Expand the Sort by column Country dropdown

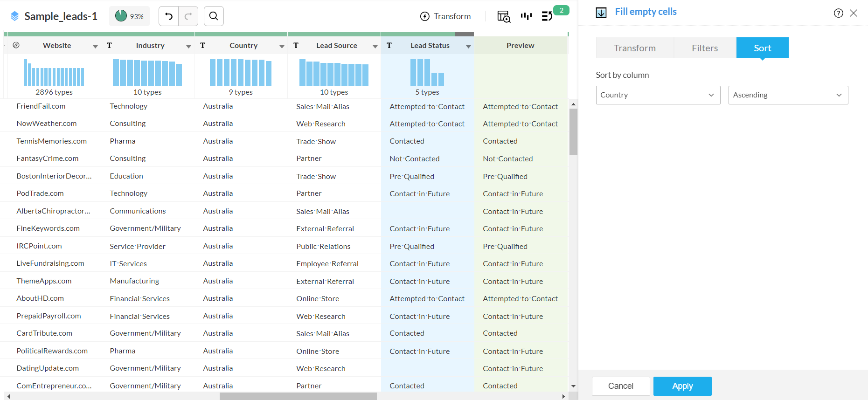[x=658, y=95]
